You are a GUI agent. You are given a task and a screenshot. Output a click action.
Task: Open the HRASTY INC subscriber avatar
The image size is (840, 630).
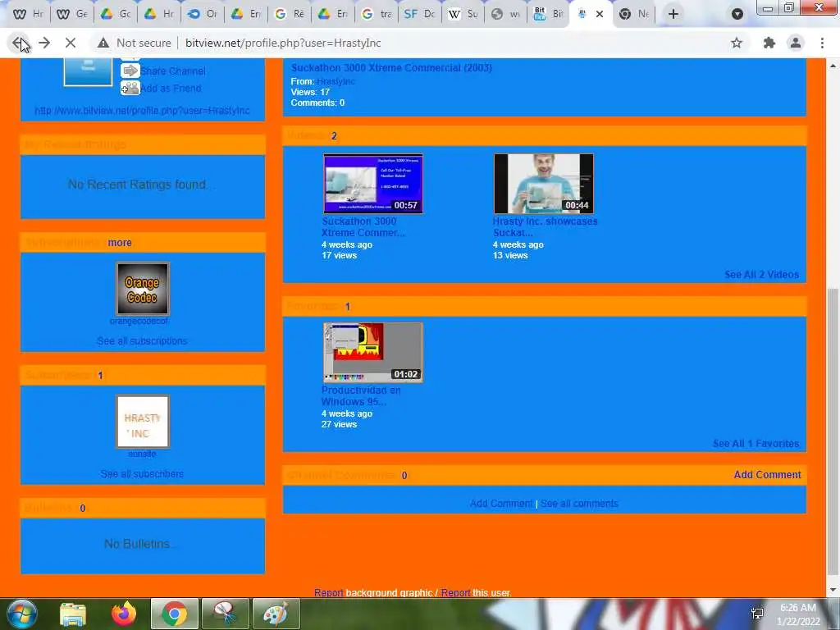pyautogui.click(x=143, y=422)
